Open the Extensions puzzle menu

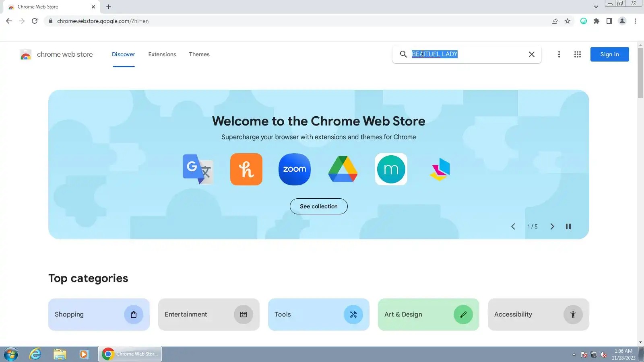[x=597, y=21]
